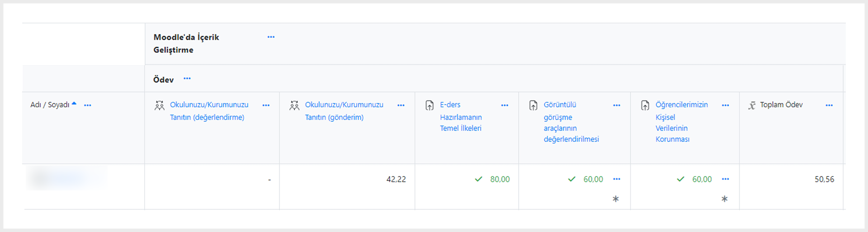Open grade cell menu for Görüntülü görüşme 60,00
The width and height of the screenshot is (868, 232).
(617, 179)
